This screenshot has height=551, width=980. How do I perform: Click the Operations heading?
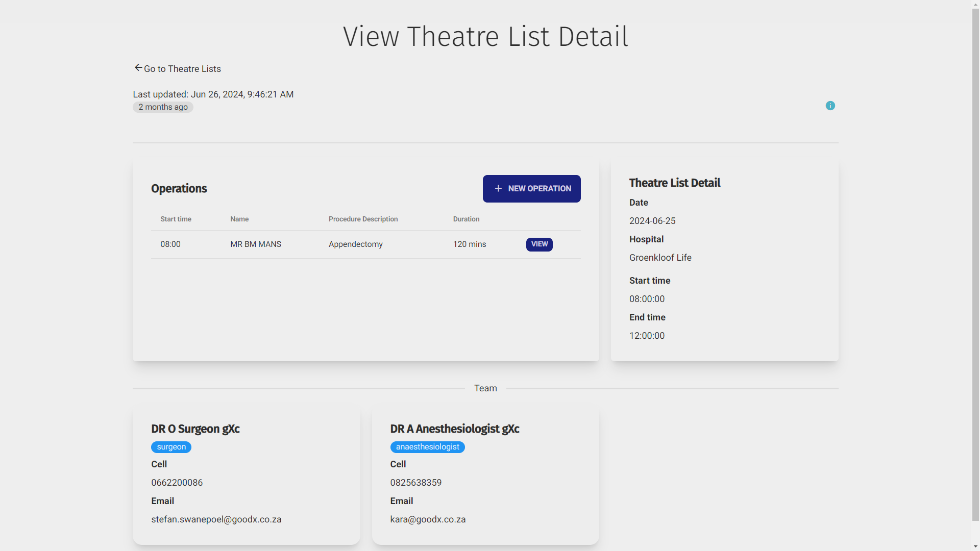179,189
